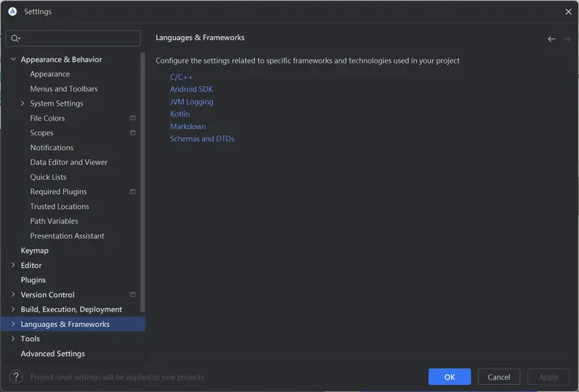The image size is (579, 392).
Task: Click the Android Studio logo in title bar
Action: (x=13, y=12)
